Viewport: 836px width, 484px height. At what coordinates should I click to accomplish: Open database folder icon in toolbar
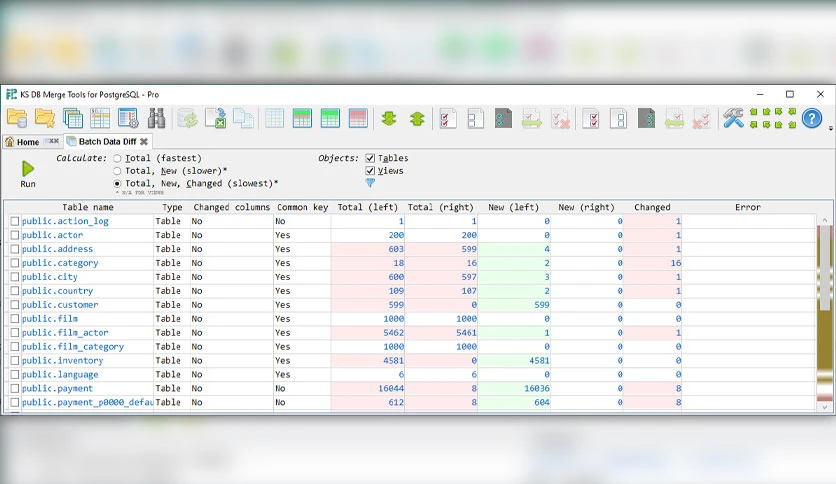tap(17, 118)
